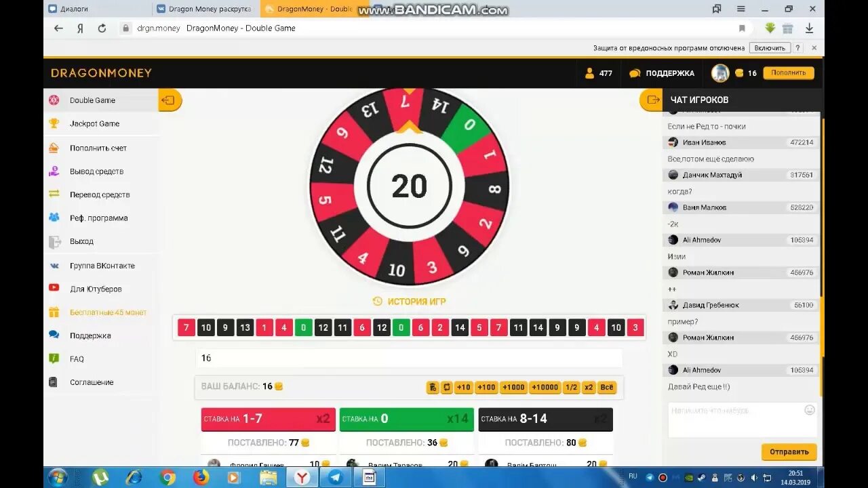Image resolution: width=868 pixels, height=488 pixels.
Task: Bookmark this page icon
Action: [742, 28]
